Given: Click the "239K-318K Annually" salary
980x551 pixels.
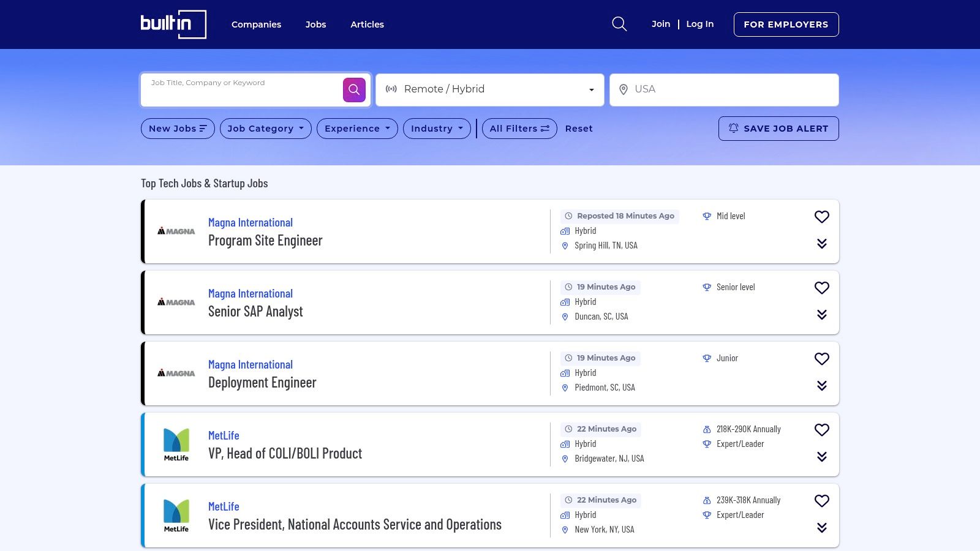Looking at the screenshot, I should tap(748, 500).
